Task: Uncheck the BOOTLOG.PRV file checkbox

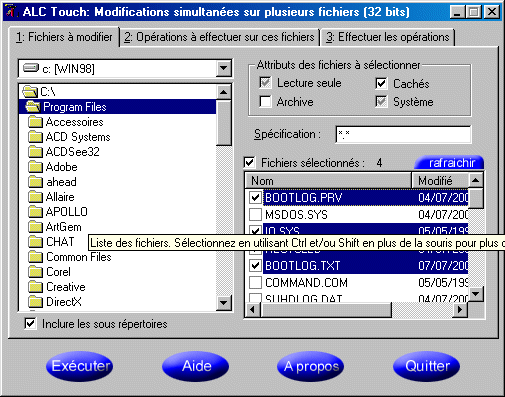Action: (255, 198)
